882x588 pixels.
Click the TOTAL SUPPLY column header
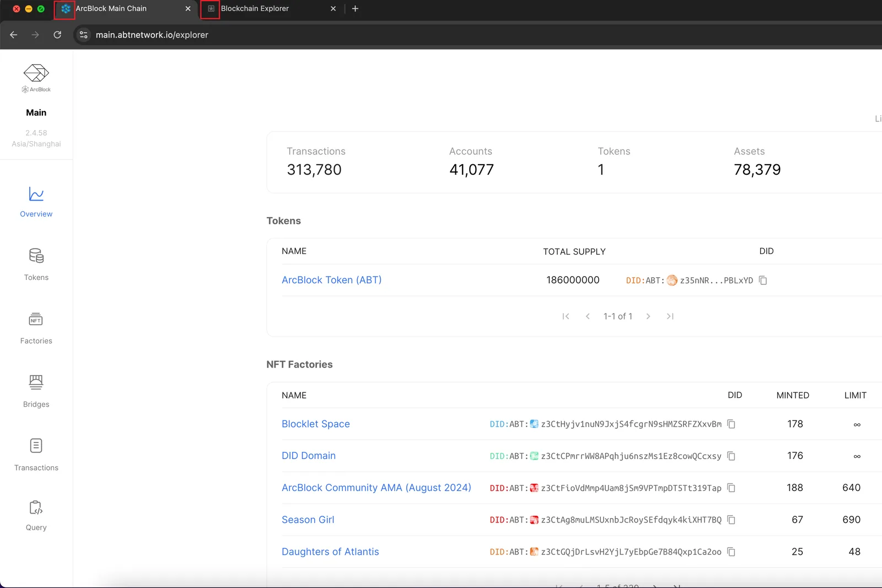[574, 251]
